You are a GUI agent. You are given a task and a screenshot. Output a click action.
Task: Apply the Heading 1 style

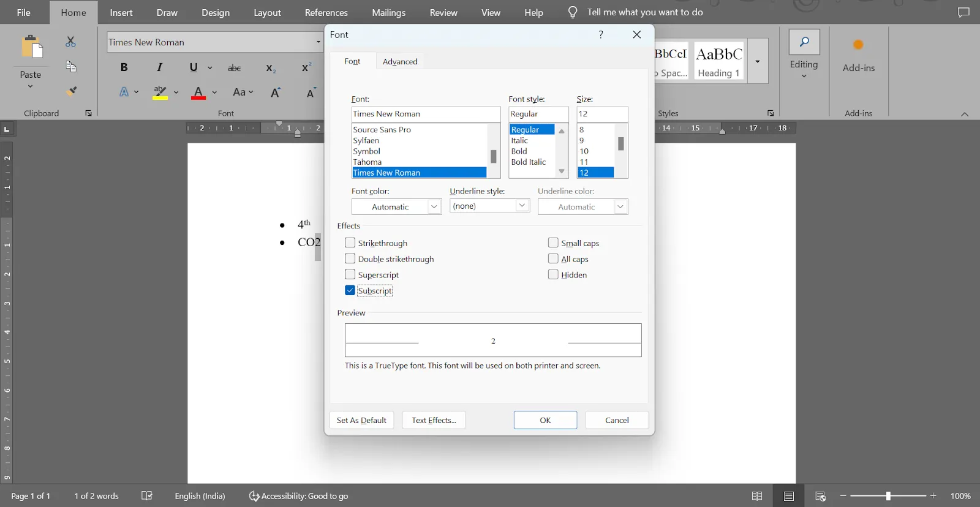click(719, 61)
